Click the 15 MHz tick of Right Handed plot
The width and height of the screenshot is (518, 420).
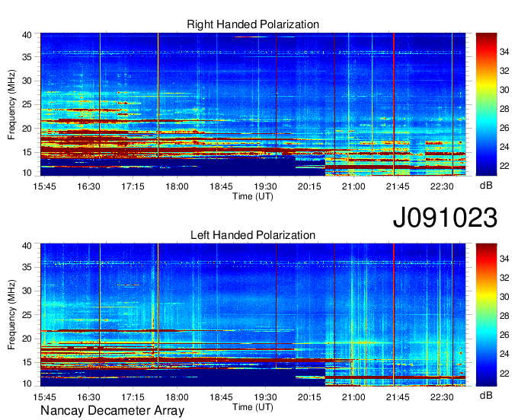coord(27,152)
